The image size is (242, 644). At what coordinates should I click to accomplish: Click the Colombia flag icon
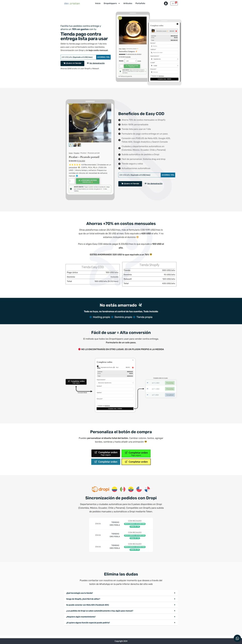click(114, 489)
